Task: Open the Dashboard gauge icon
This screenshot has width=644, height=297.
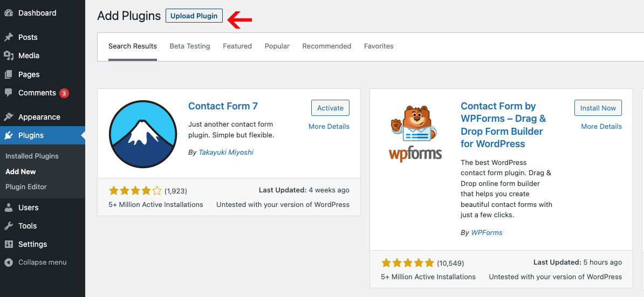Action: pos(9,13)
